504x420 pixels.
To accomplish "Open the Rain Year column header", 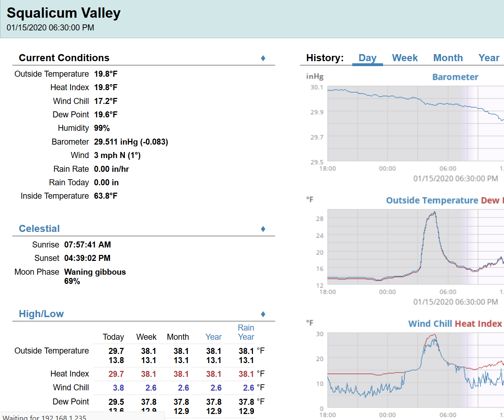I will (246, 332).
